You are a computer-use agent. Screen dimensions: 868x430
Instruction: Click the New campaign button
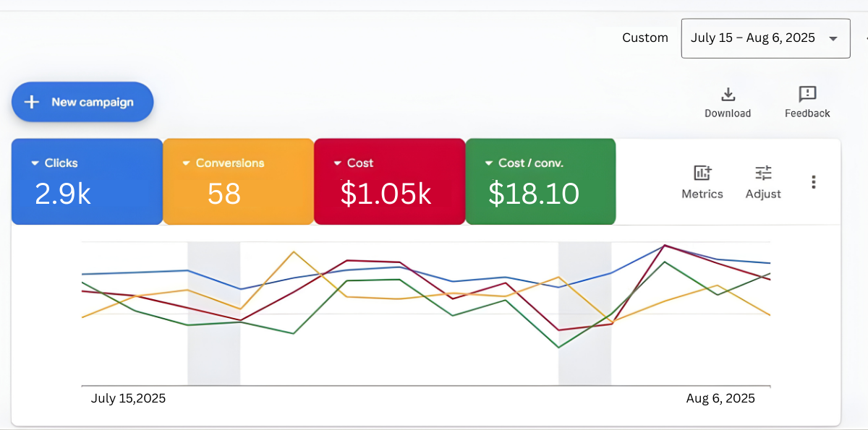click(82, 102)
